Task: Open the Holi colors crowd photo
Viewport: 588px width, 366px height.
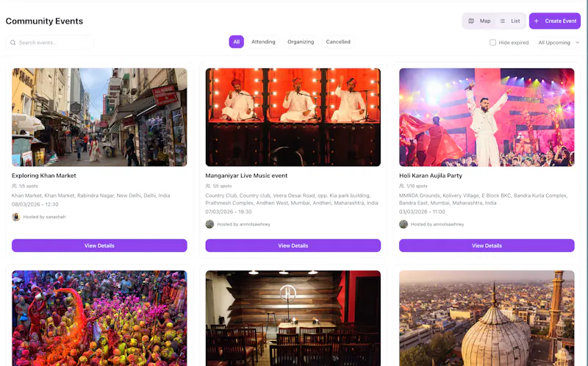Action: (x=99, y=318)
